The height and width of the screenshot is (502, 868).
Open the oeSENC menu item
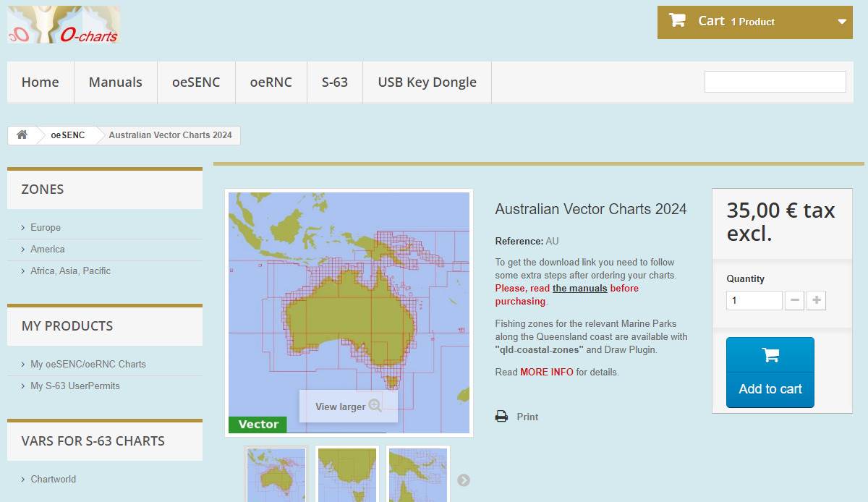point(196,82)
